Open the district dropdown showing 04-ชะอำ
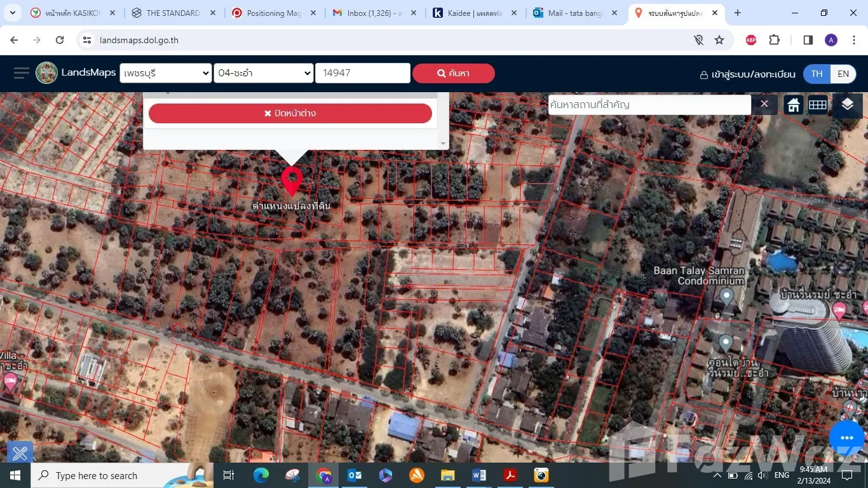The height and width of the screenshot is (488, 868). coord(264,73)
